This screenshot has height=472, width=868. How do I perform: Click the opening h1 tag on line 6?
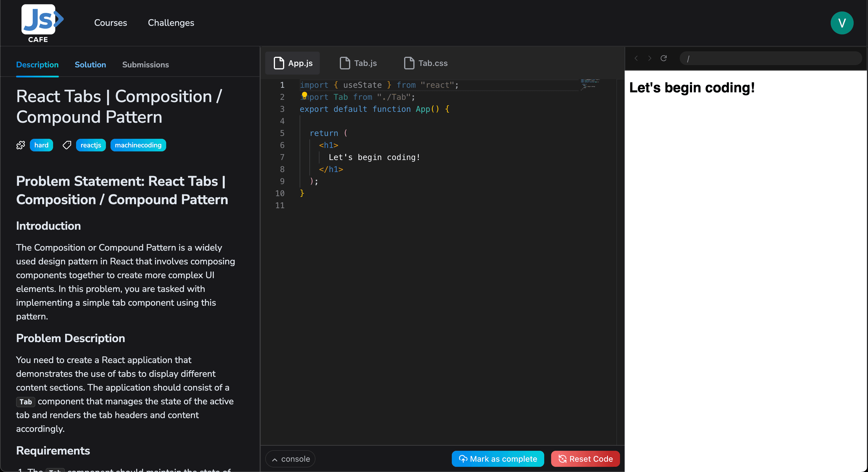pos(329,145)
